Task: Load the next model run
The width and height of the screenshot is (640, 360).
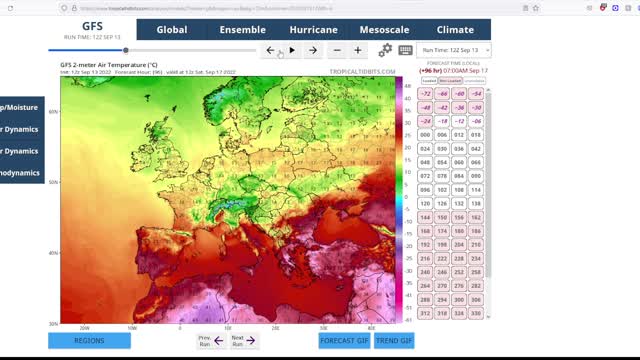Action: tap(243, 341)
